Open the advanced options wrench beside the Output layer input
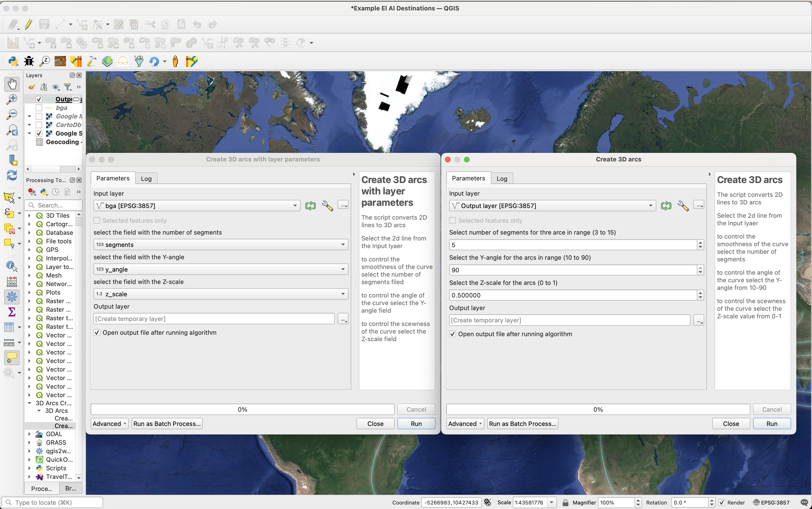Image resolution: width=812 pixels, height=509 pixels. pos(683,206)
